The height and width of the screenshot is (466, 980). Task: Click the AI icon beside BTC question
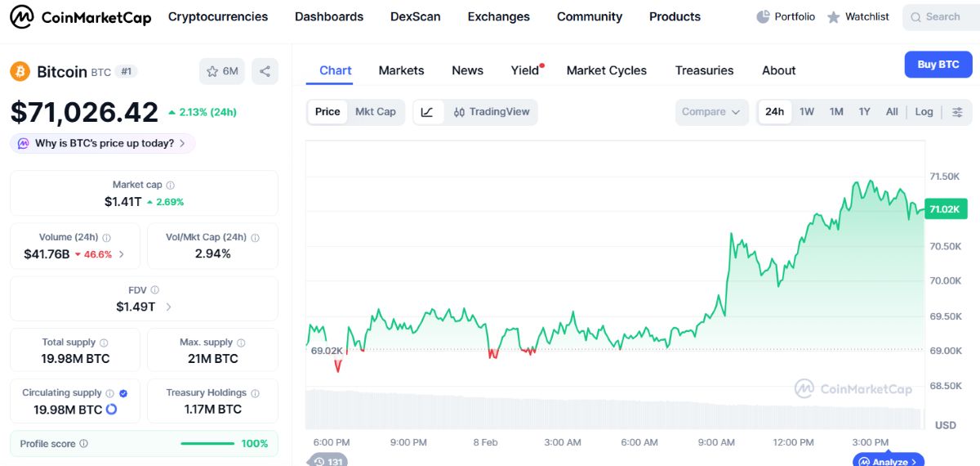(24, 144)
